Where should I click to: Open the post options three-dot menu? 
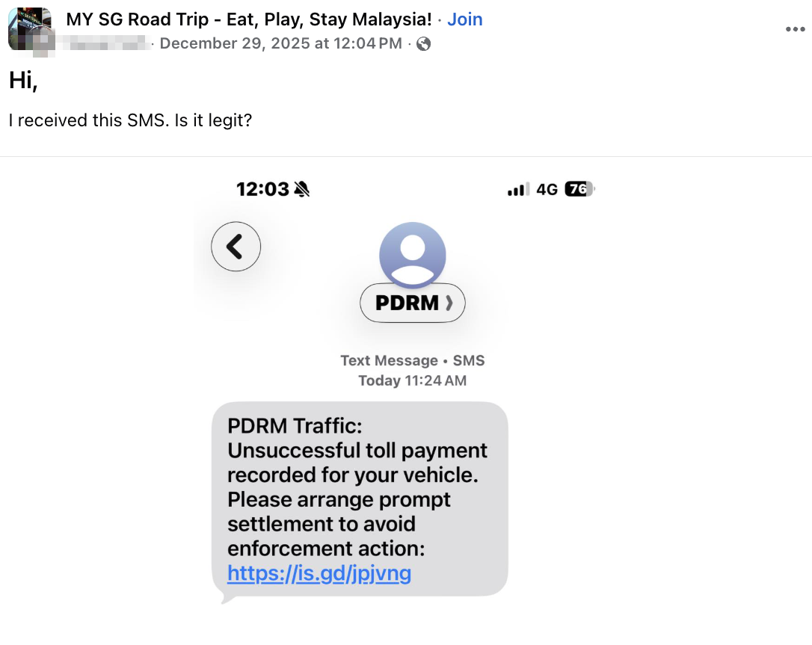pyautogui.click(x=795, y=29)
